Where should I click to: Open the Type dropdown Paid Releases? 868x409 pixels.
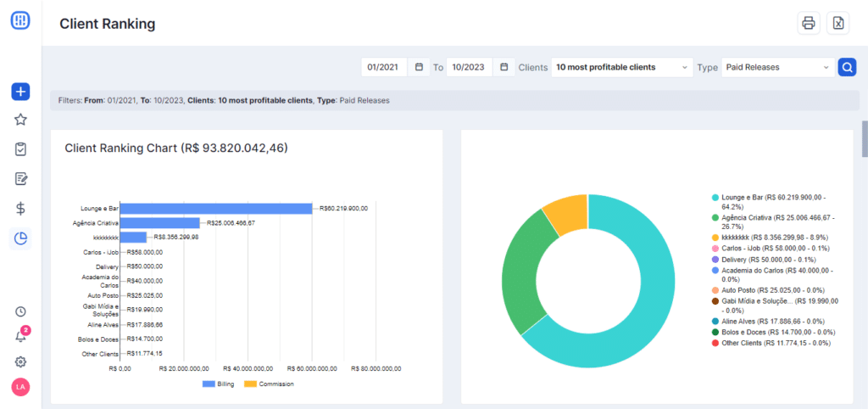pos(778,67)
